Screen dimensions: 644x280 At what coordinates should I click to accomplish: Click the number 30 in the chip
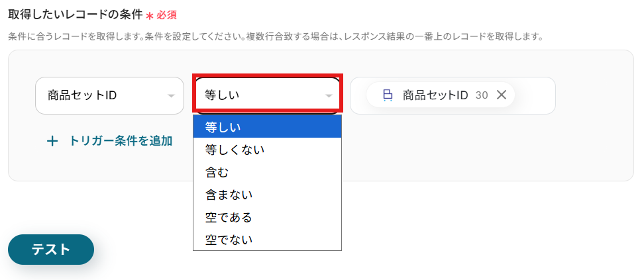tap(482, 95)
